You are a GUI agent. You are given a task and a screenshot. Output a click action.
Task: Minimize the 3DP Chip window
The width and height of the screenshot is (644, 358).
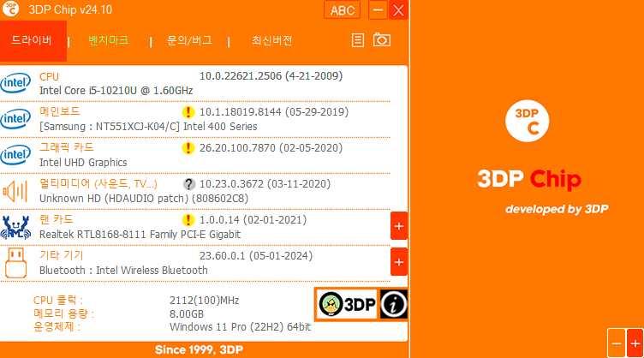pos(378,10)
